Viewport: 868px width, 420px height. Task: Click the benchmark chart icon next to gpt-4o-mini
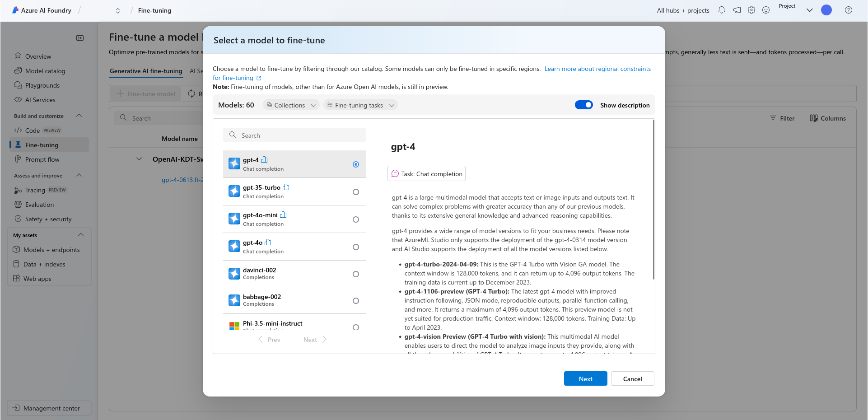click(x=283, y=215)
